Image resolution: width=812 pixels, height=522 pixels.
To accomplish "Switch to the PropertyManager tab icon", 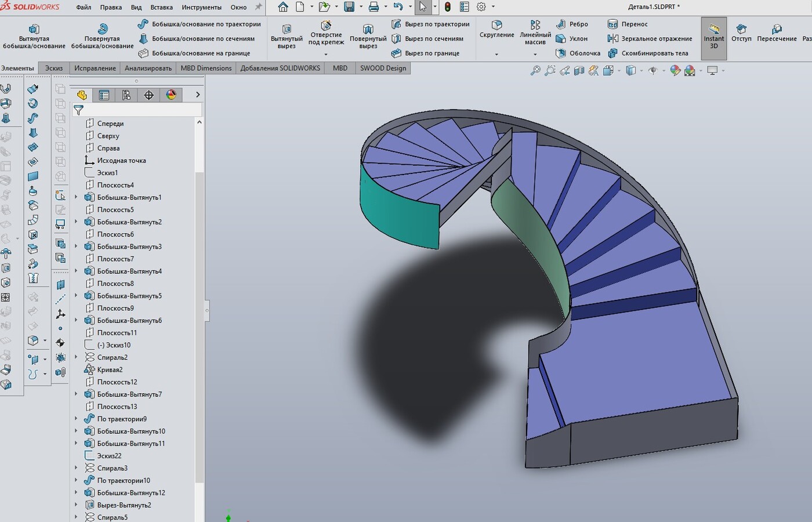I will coord(104,95).
